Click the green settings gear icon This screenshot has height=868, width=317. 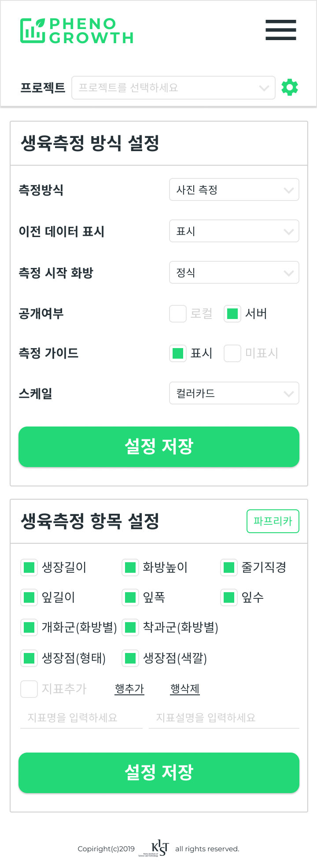(x=290, y=87)
